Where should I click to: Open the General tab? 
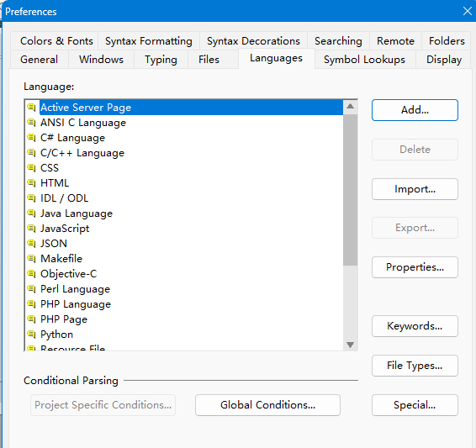pos(40,60)
